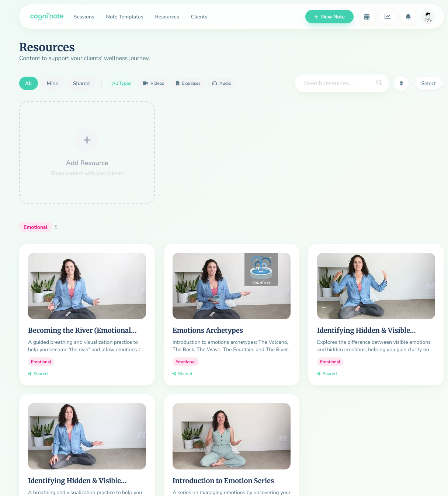Click the notifications bell icon
Viewport: 448px width, 496px height.
[408, 17]
